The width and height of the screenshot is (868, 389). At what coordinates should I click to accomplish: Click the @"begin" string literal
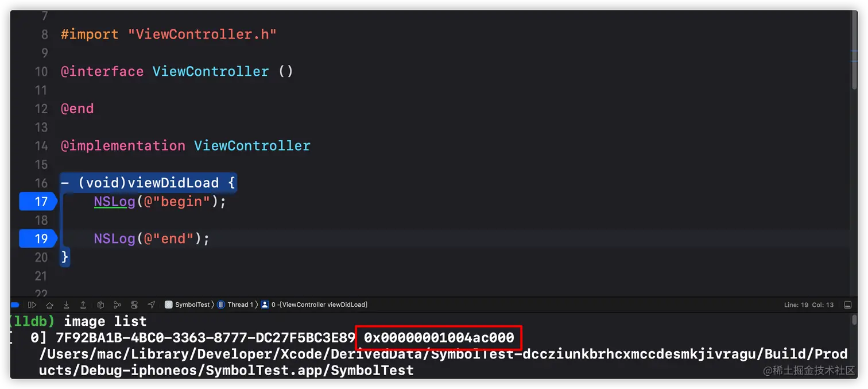coord(177,202)
